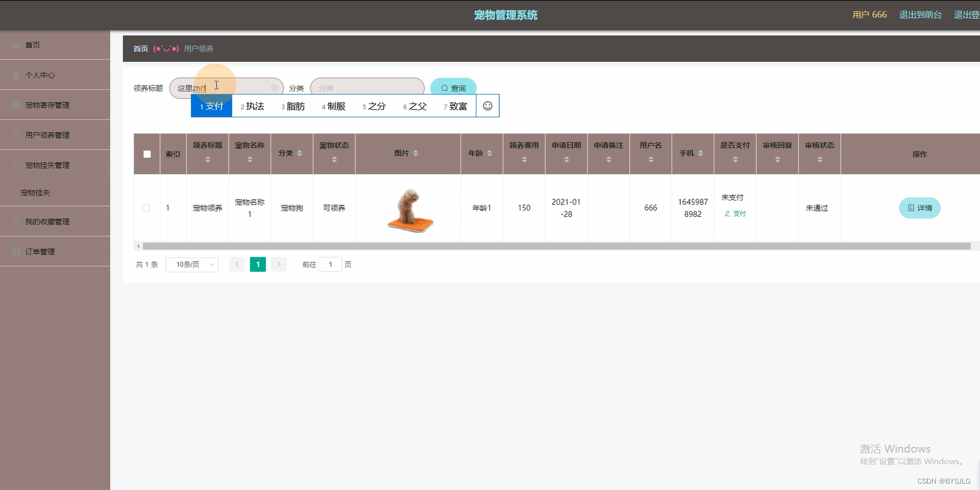
Task: Choose IME candidate 4 制服
Action: click(x=334, y=106)
